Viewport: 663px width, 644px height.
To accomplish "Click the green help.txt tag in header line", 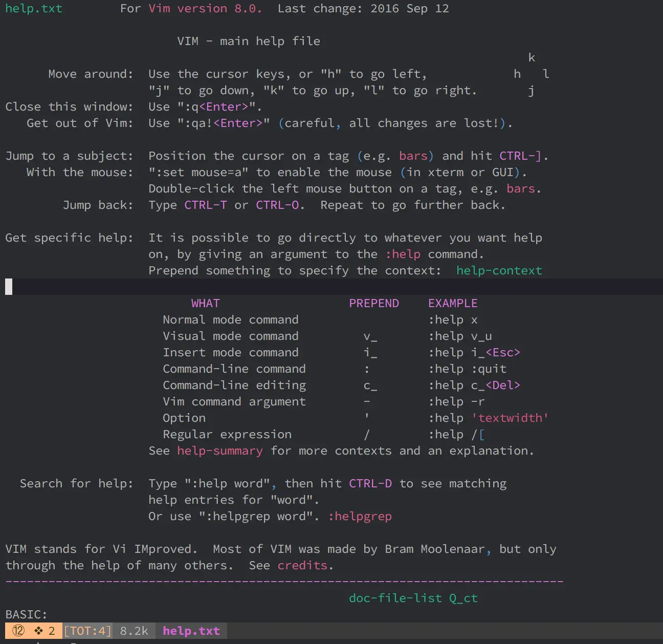I will click(x=34, y=9).
